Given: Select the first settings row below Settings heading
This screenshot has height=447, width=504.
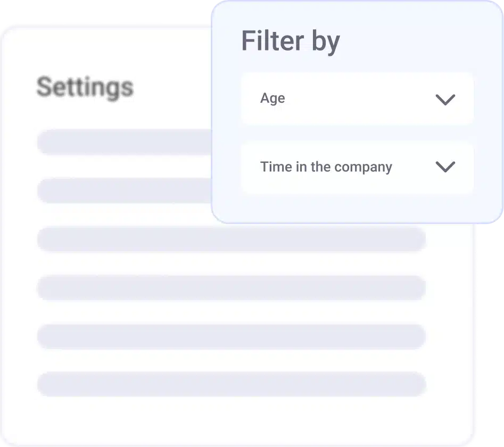Looking at the screenshot, I should [123, 142].
